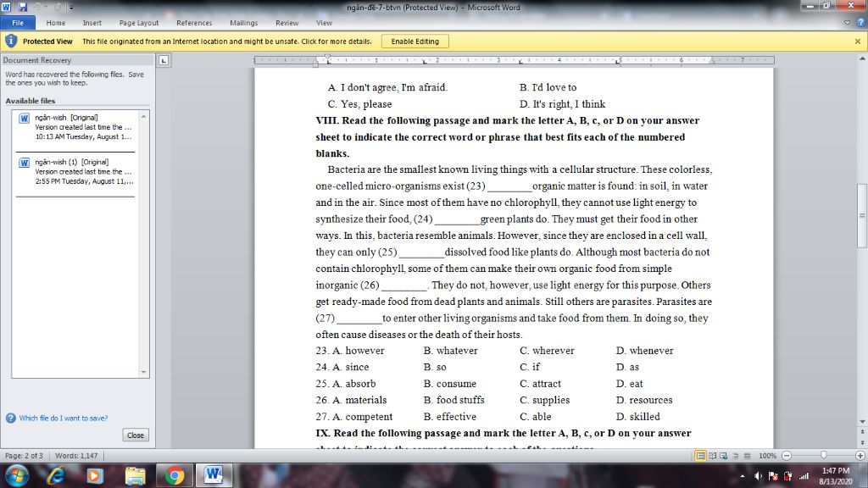Switch to the Review ribbon tab

(x=287, y=23)
